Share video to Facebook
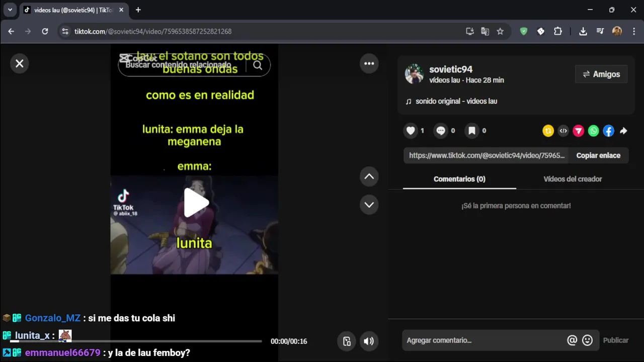The height and width of the screenshot is (362, 644). (x=609, y=131)
